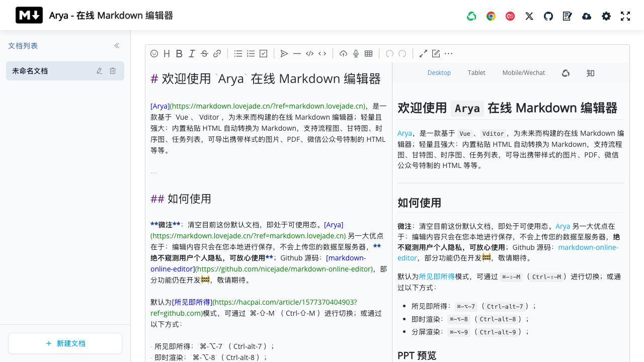
Task: Insert a table from the toolbar
Action: click(x=368, y=53)
